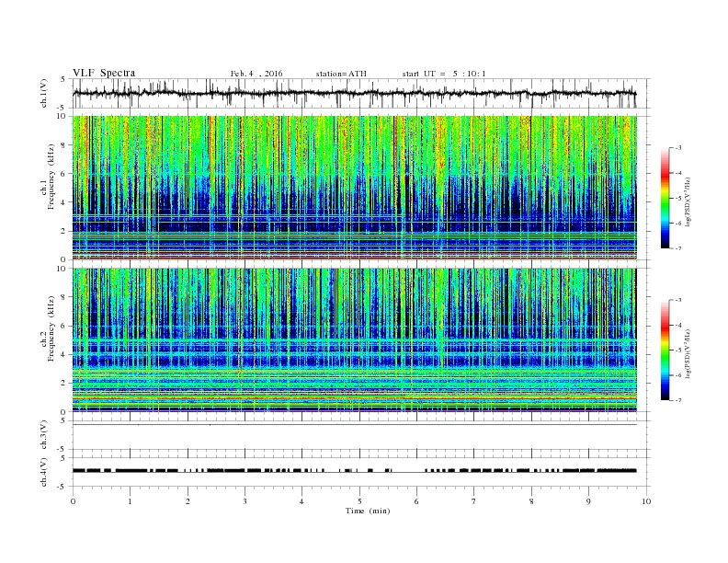Click the "8" tick on time axis

pyautogui.click(x=531, y=501)
